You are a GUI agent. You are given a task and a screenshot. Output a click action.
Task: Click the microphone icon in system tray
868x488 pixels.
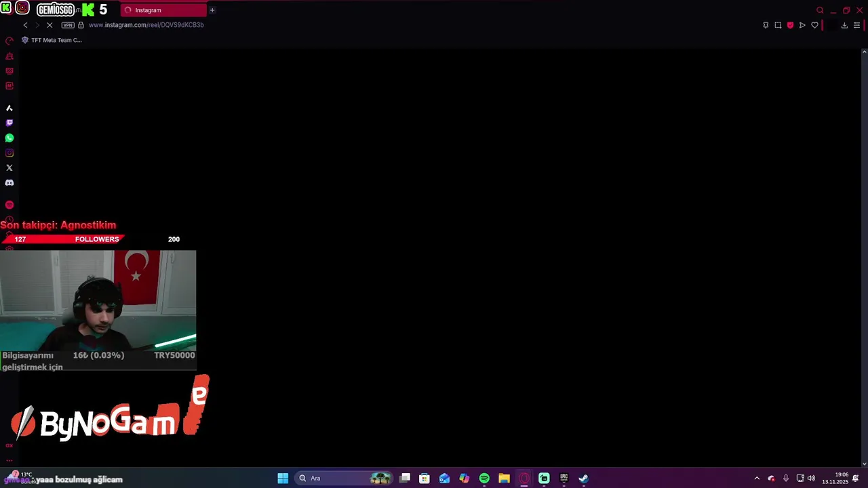point(786,479)
